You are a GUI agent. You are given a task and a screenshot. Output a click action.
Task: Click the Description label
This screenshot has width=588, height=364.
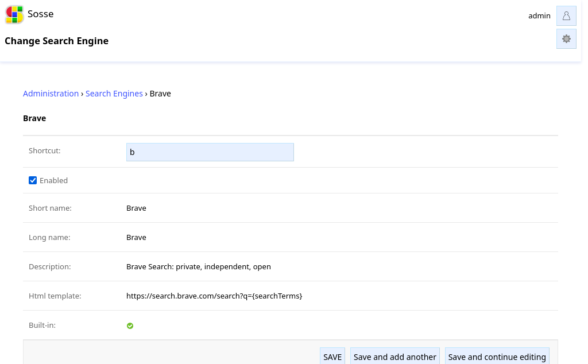click(x=49, y=266)
